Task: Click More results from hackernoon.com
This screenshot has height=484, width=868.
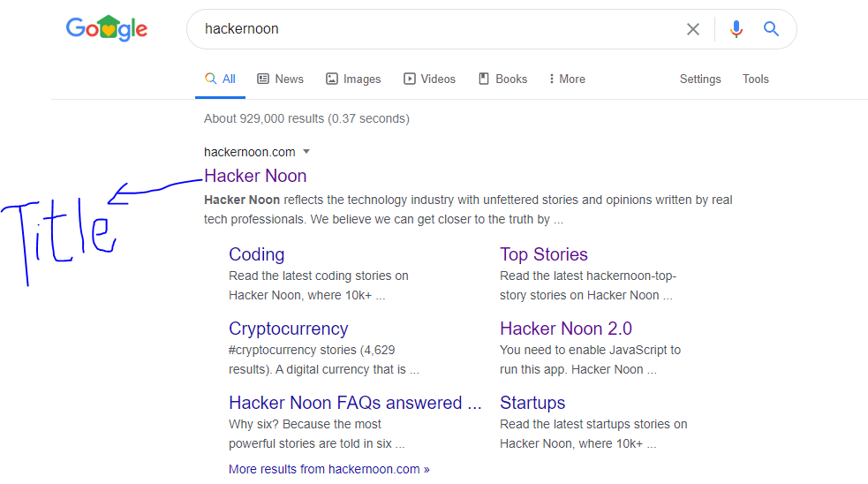Action: [328, 469]
